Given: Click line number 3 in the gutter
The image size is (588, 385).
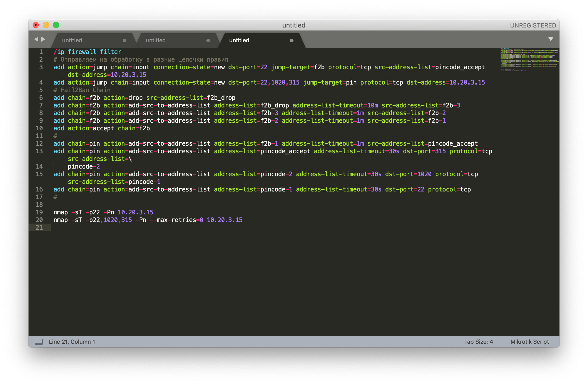Looking at the screenshot, I should (x=41, y=67).
